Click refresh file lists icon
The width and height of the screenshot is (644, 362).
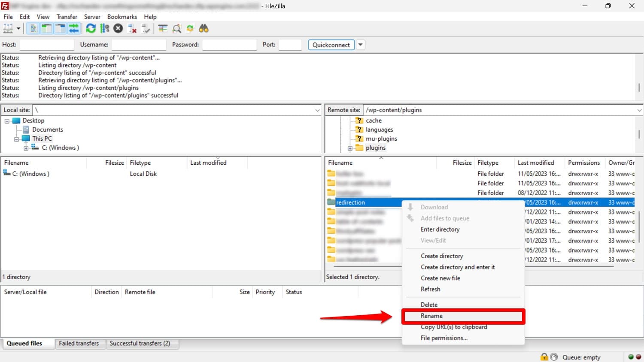[91, 29]
